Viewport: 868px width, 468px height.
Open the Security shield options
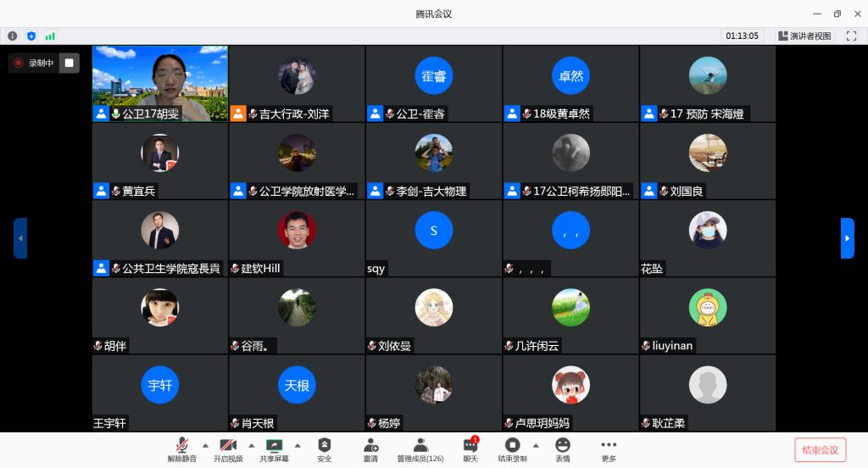coord(325,446)
